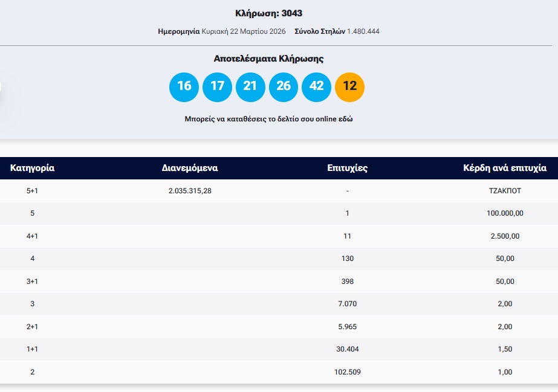Screen dimensions: 558x392
Task: Click the Διανεμόμενα column header
Action: [190, 168]
